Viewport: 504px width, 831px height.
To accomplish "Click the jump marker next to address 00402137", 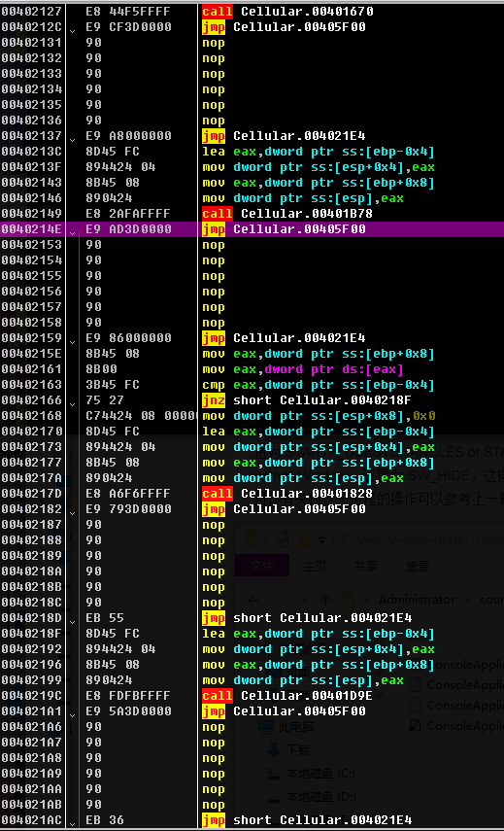I will (73, 138).
